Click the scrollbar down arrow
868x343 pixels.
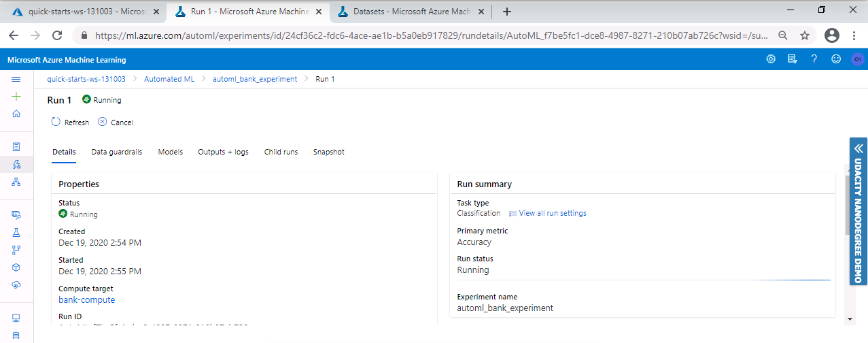[850, 318]
